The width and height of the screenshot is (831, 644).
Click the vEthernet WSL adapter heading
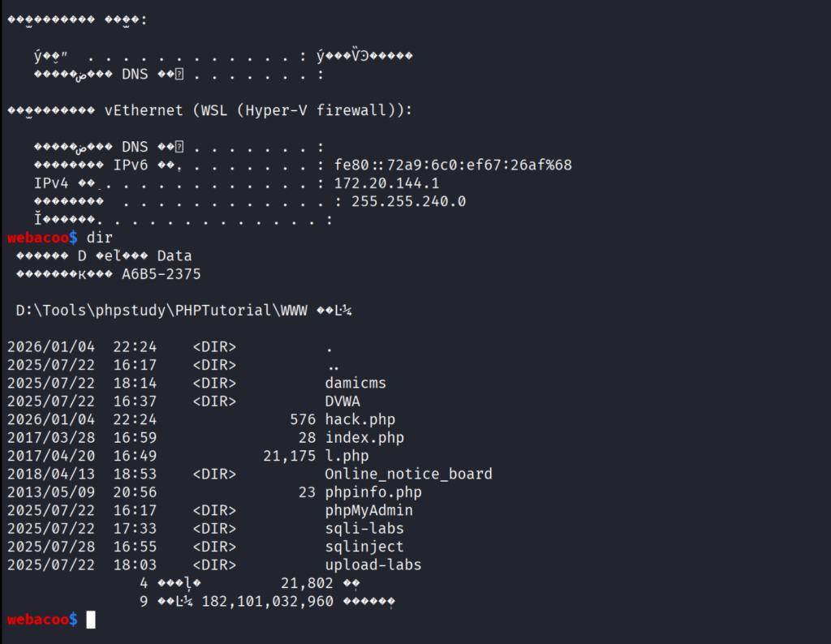point(258,110)
